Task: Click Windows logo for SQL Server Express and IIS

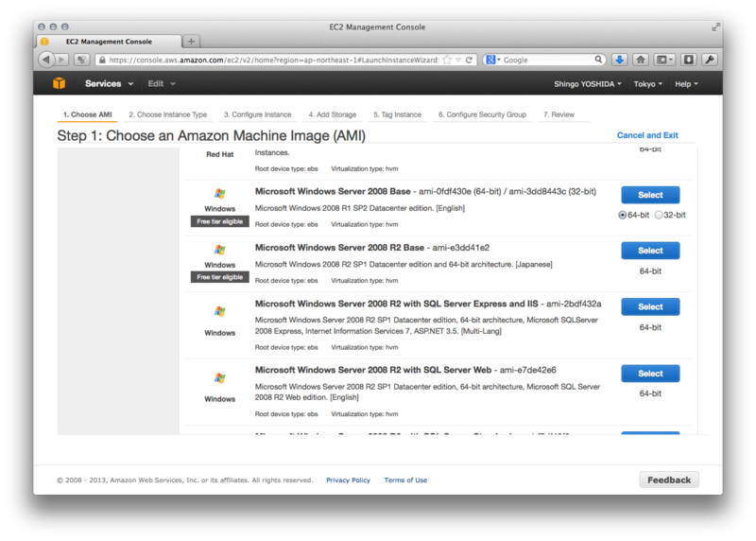Action: tap(220, 311)
